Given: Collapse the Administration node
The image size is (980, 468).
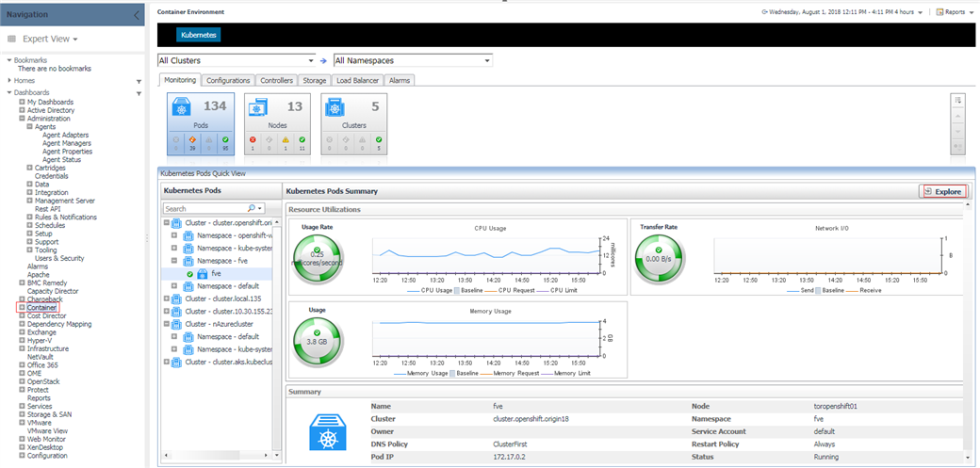Looking at the screenshot, I should [x=22, y=118].
